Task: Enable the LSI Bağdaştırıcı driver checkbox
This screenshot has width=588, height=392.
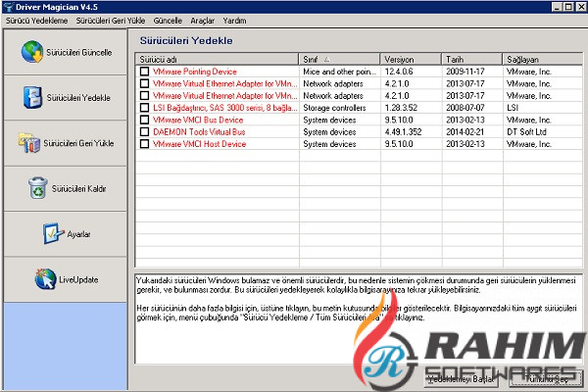Action: click(x=144, y=108)
